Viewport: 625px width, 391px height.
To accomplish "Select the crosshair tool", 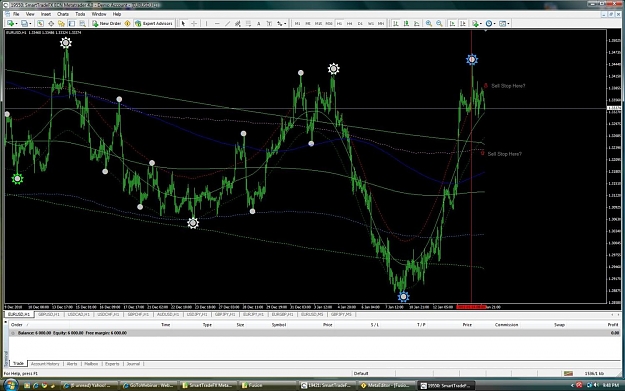I will click(194, 24).
